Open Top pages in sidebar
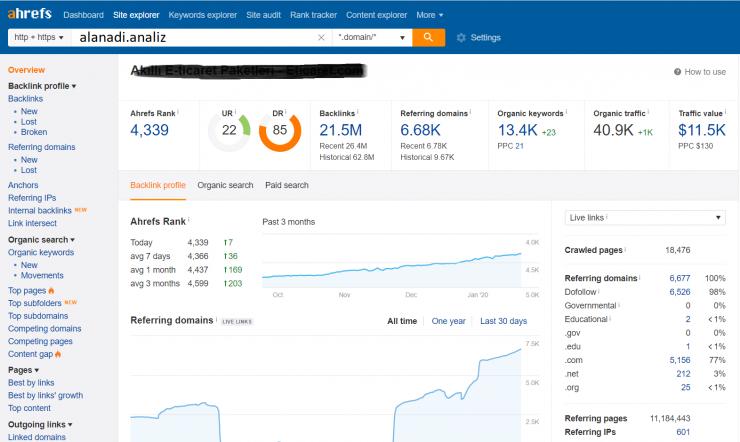The width and height of the screenshot is (740, 442). click(27, 291)
